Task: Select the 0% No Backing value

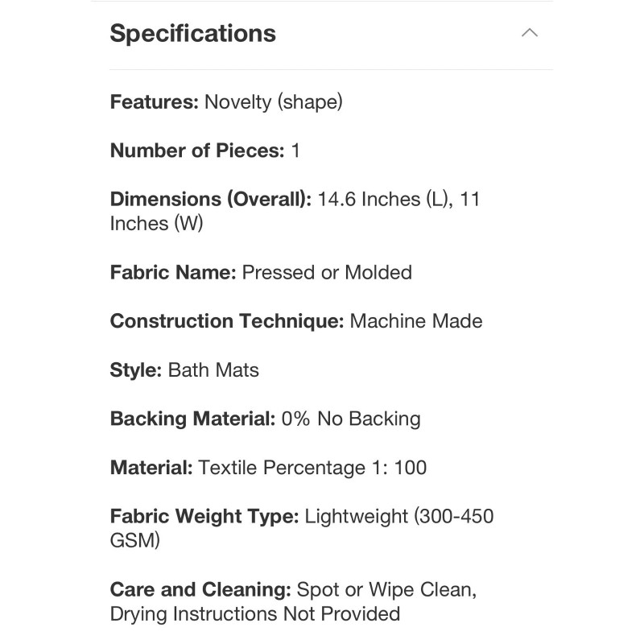Action: tap(350, 419)
